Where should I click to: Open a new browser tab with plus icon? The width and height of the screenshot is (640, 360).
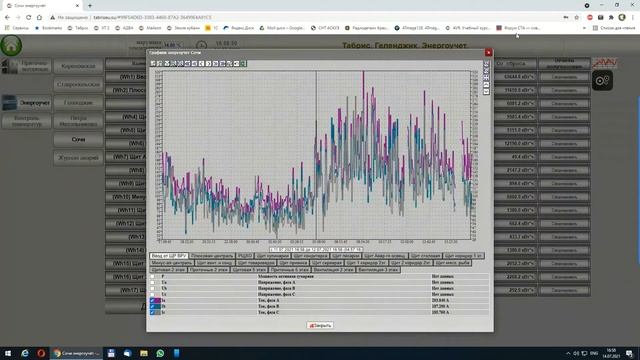(90, 6)
